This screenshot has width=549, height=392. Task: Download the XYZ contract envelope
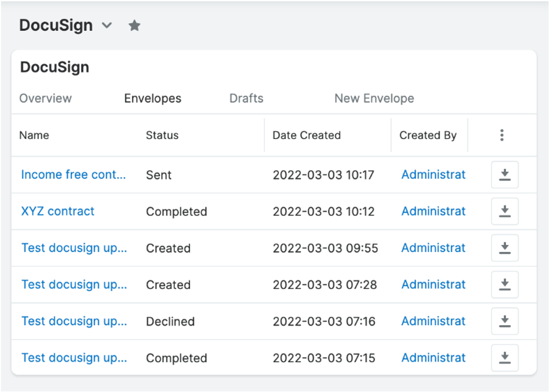505,211
